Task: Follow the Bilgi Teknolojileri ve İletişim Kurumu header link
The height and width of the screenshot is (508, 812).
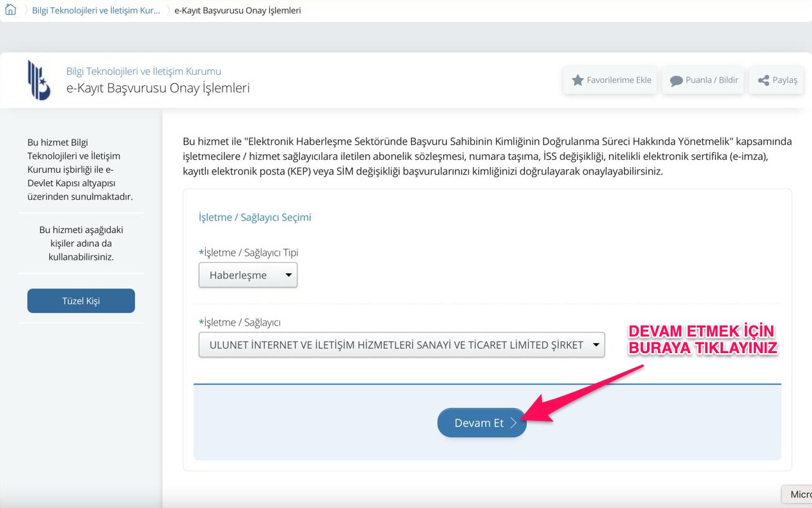Action: pyautogui.click(x=144, y=71)
